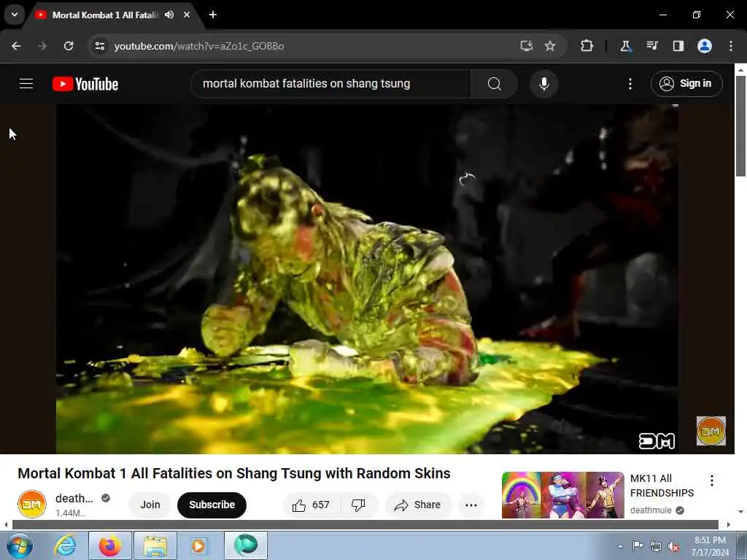Open the death... channel name link
The width and height of the screenshot is (747, 560).
coord(74,498)
